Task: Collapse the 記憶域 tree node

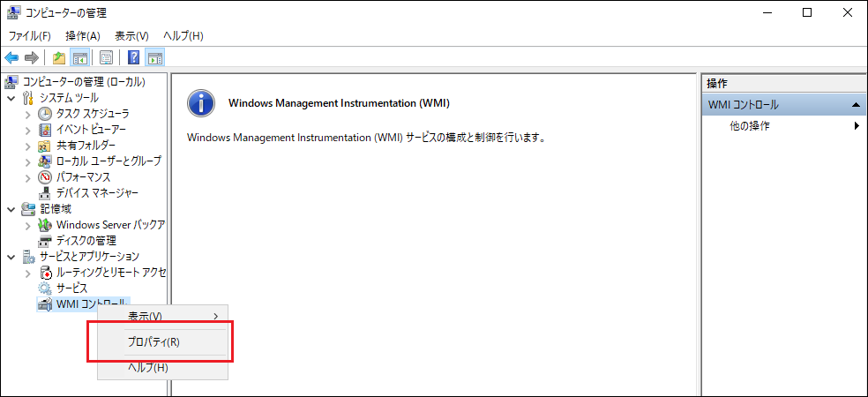Action: pos(11,209)
